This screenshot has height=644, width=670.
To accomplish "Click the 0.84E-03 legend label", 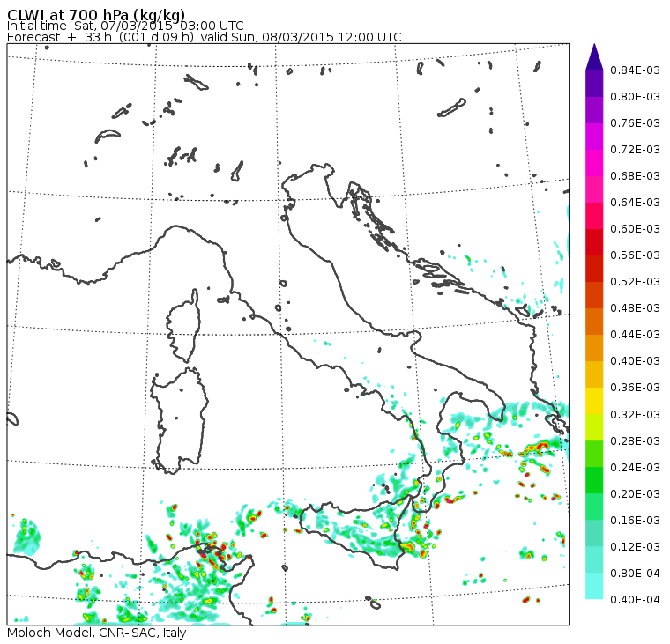I will click(x=635, y=70).
